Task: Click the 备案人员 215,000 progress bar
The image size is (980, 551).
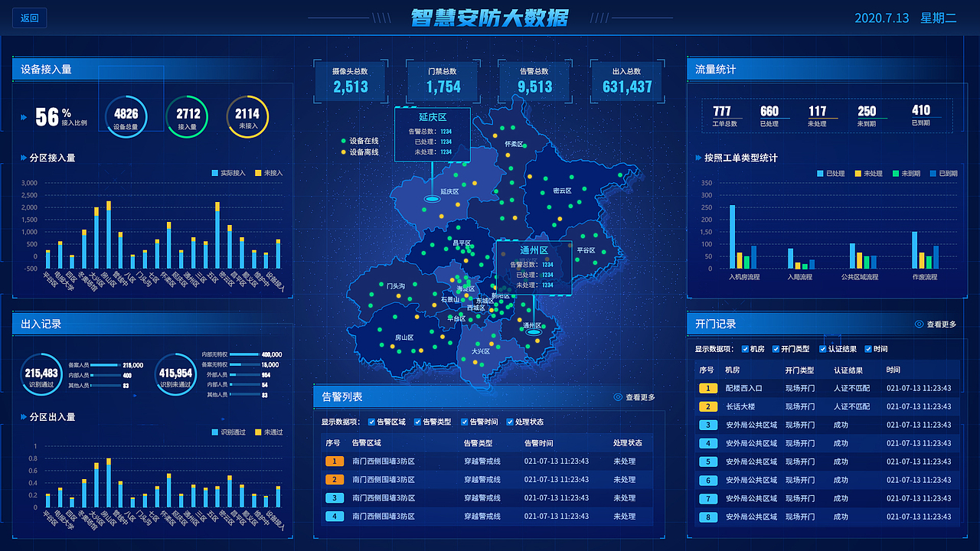Action: pos(104,365)
